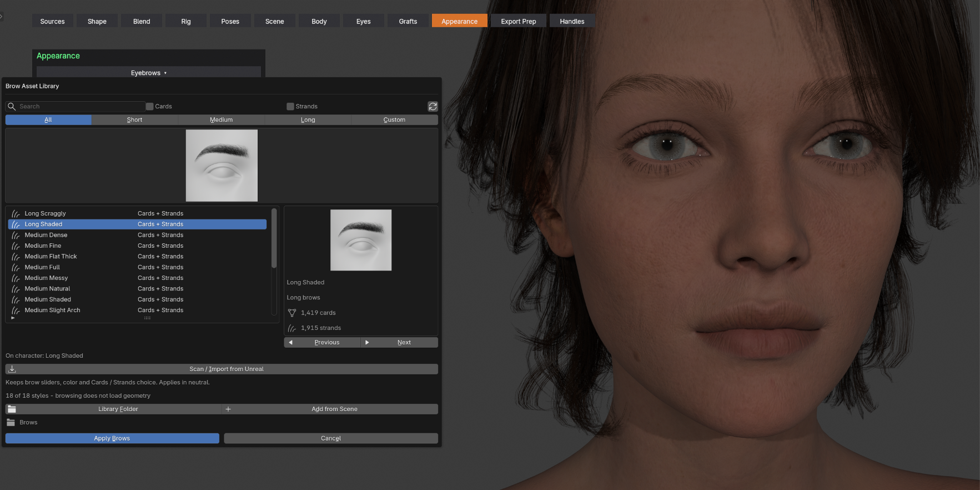This screenshot has width=980, height=490.
Task: Go to the Previous brow style
Action: pos(322,342)
